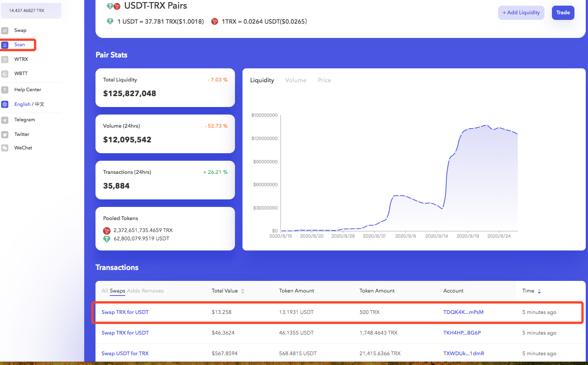This screenshot has height=365, width=588.
Task: Click the Total Liquidity stat card
Action: point(165,87)
